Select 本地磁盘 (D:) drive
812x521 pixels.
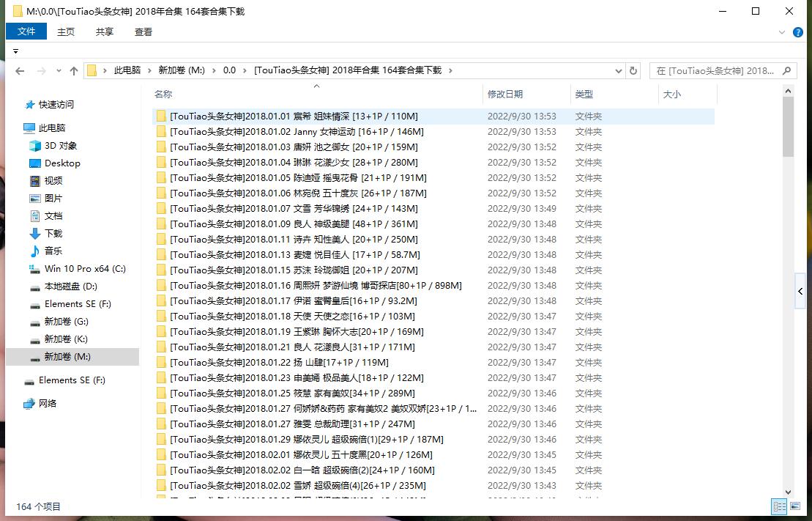click(70, 287)
